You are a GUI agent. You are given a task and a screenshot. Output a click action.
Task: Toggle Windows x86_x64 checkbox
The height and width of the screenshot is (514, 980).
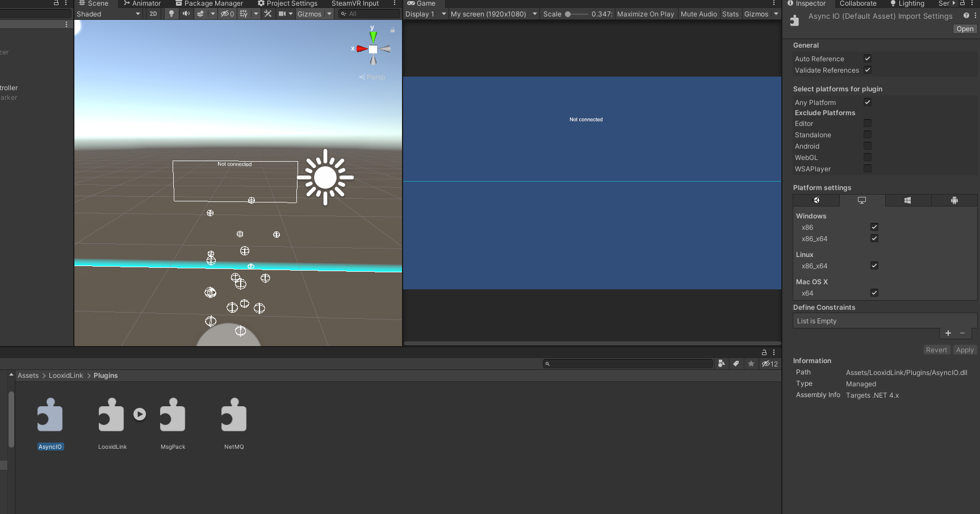[874, 238]
